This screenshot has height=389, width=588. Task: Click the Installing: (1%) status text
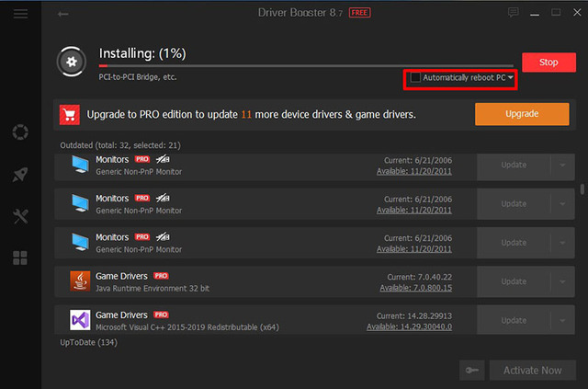[x=142, y=53]
